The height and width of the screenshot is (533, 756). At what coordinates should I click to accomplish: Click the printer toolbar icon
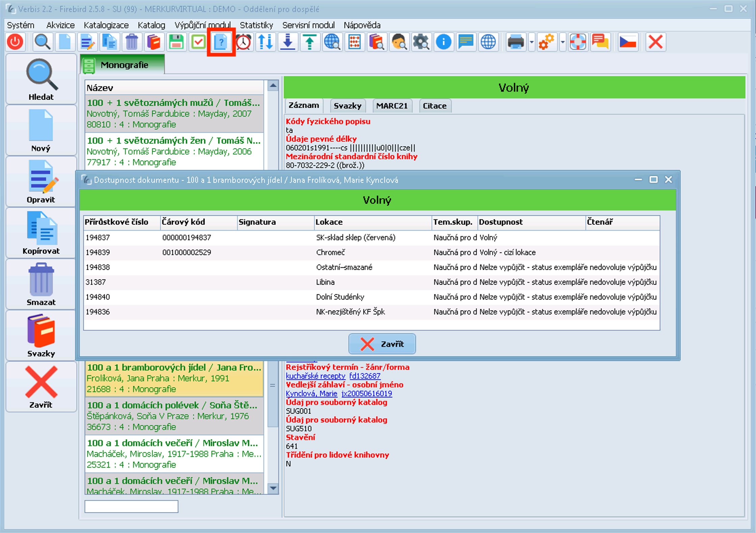point(516,42)
